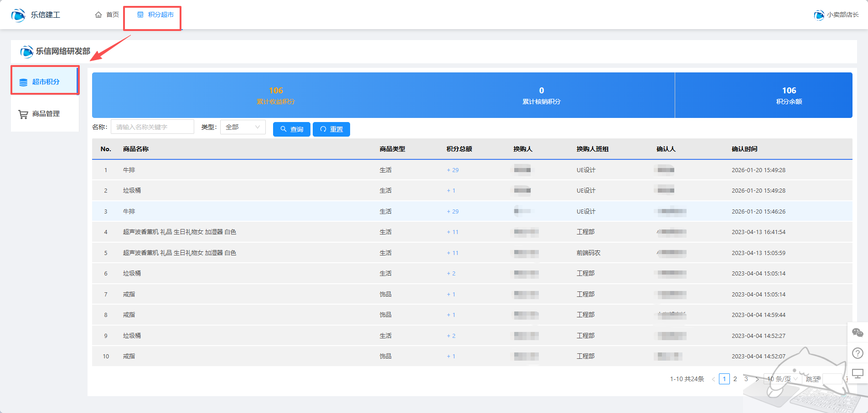868x413 pixels.
Task: Switch to the 积分超市 tab
Action: [x=155, y=15]
